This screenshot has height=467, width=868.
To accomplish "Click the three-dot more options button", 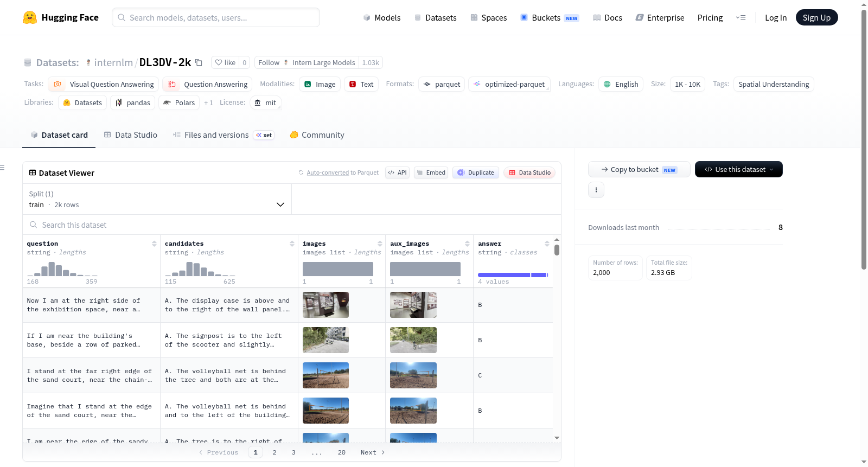I will pos(596,190).
